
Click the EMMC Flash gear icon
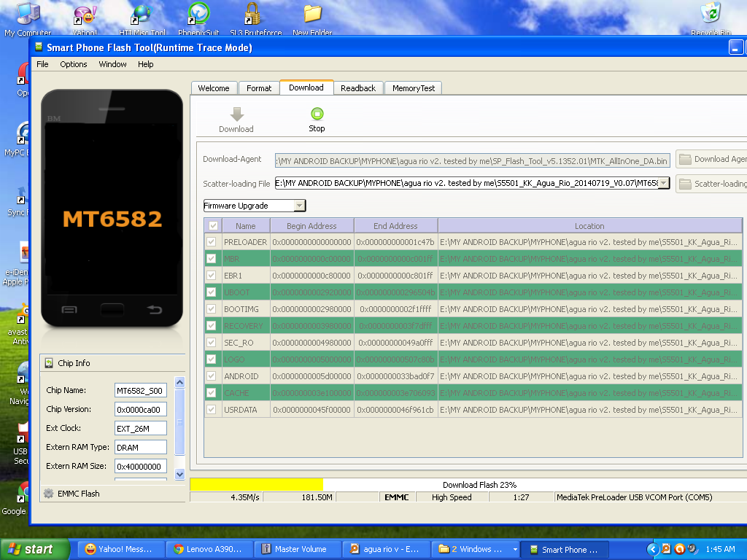[x=49, y=494]
